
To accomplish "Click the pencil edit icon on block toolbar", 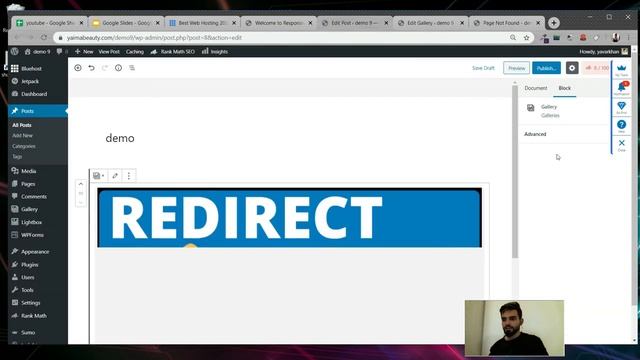I will point(115,176).
